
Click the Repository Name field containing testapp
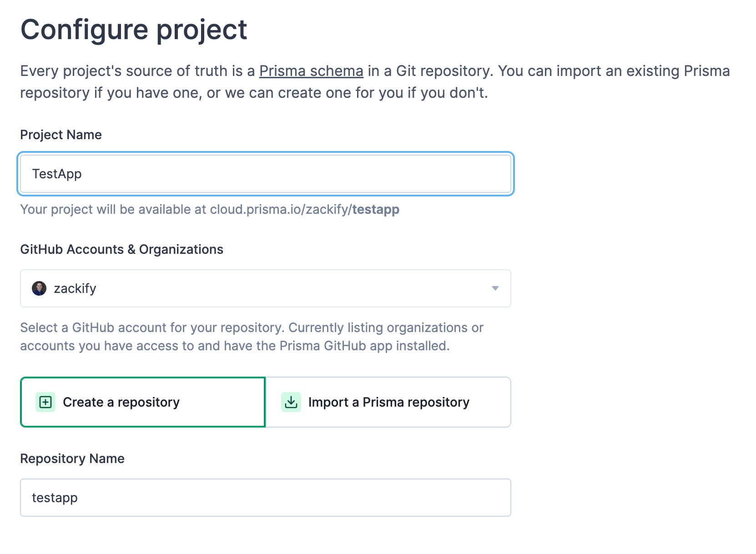266,497
